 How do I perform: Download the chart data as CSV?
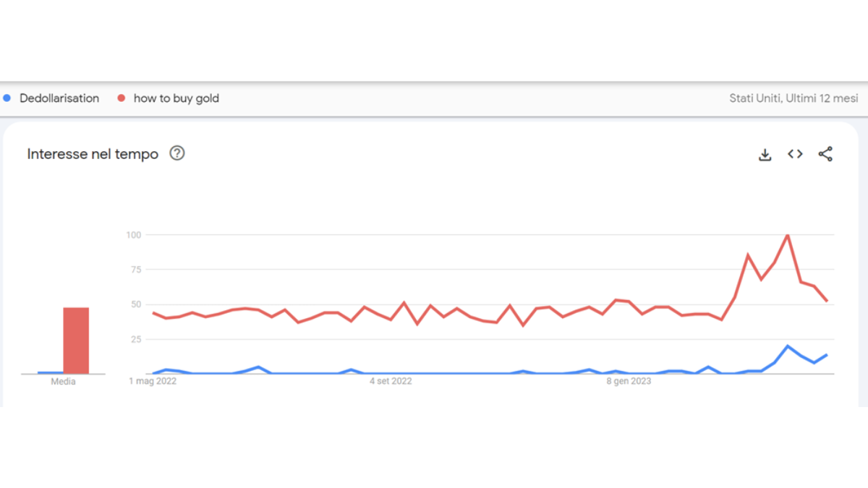click(765, 154)
